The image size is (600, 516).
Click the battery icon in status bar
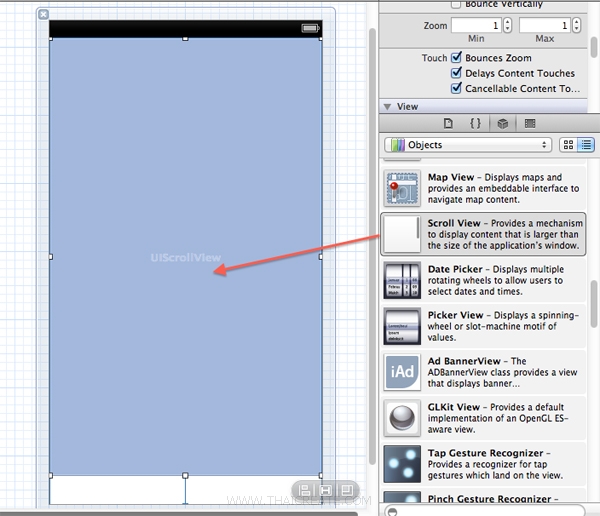point(310,28)
